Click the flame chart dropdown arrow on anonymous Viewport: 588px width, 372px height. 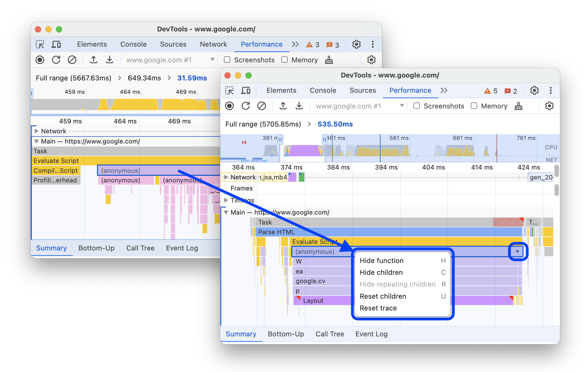tap(517, 252)
